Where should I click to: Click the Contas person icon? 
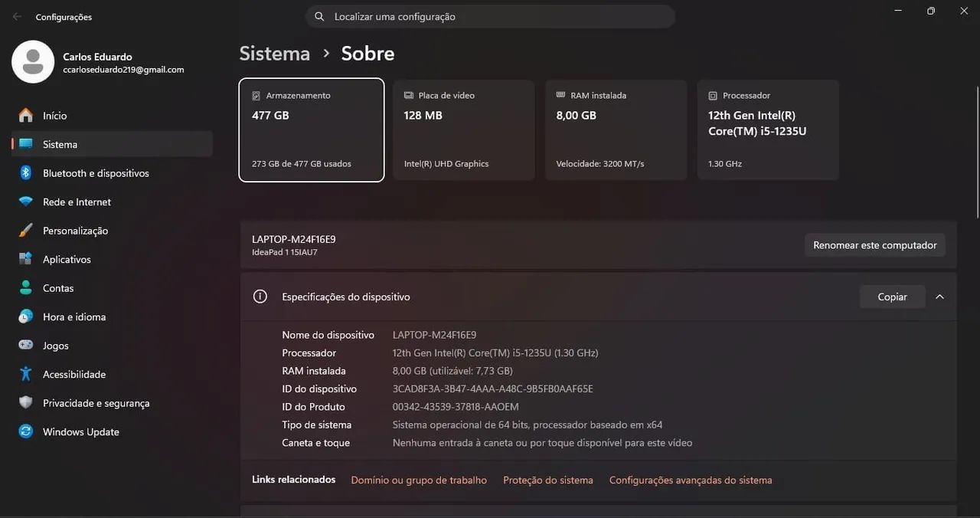26,288
